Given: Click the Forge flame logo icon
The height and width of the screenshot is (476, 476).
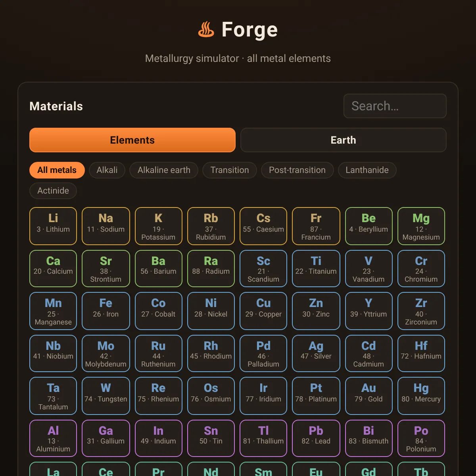Looking at the screenshot, I should pos(206,30).
